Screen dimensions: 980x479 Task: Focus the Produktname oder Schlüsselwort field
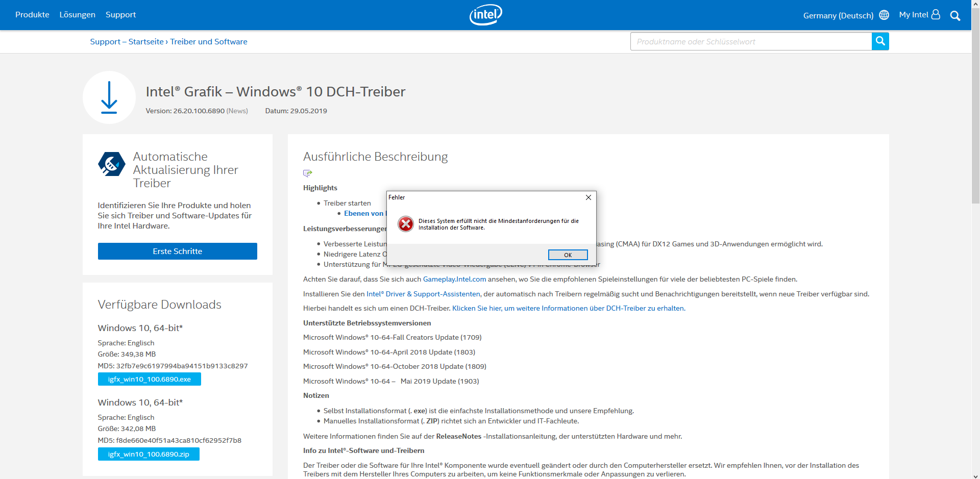tap(751, 41)
